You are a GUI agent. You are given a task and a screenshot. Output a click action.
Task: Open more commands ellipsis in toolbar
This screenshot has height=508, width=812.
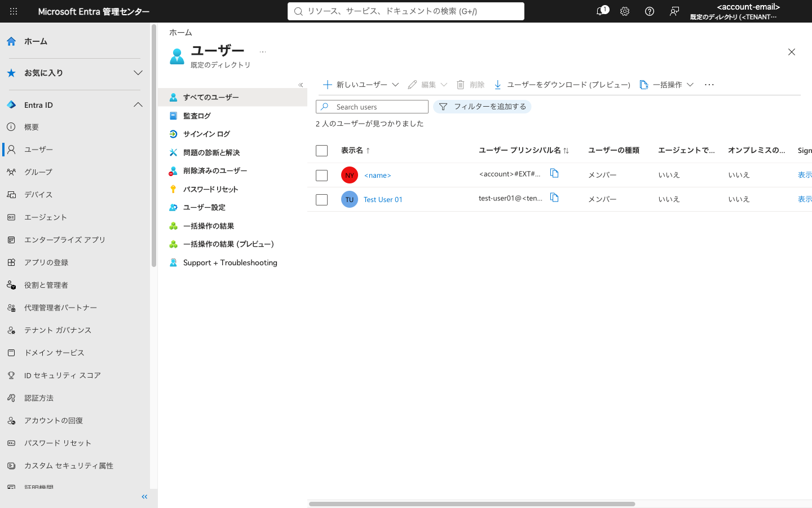pos(709,85)
